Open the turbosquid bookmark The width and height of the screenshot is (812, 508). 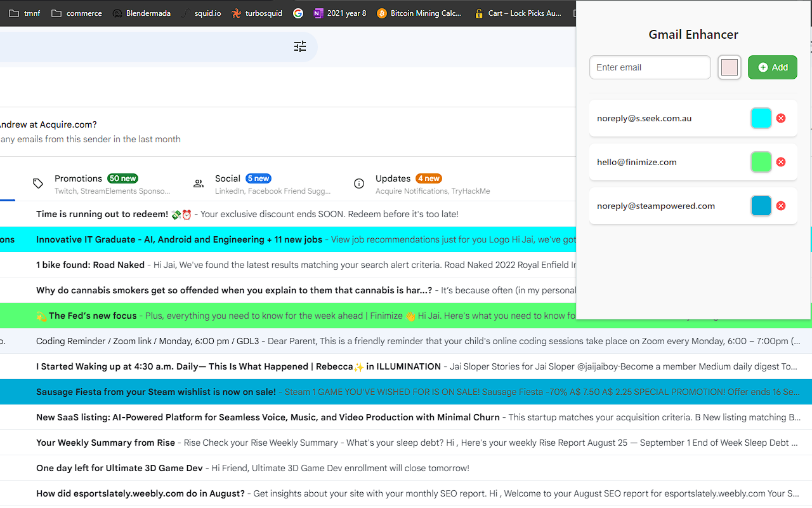[x=257, y=13]
